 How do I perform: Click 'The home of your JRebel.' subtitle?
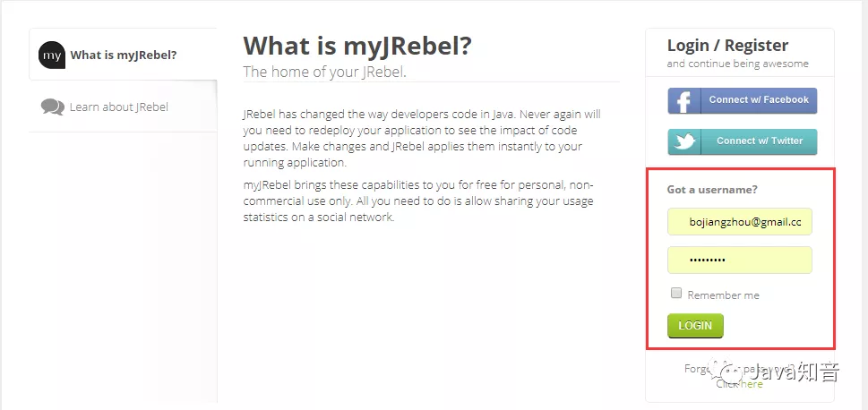point(325,72)
